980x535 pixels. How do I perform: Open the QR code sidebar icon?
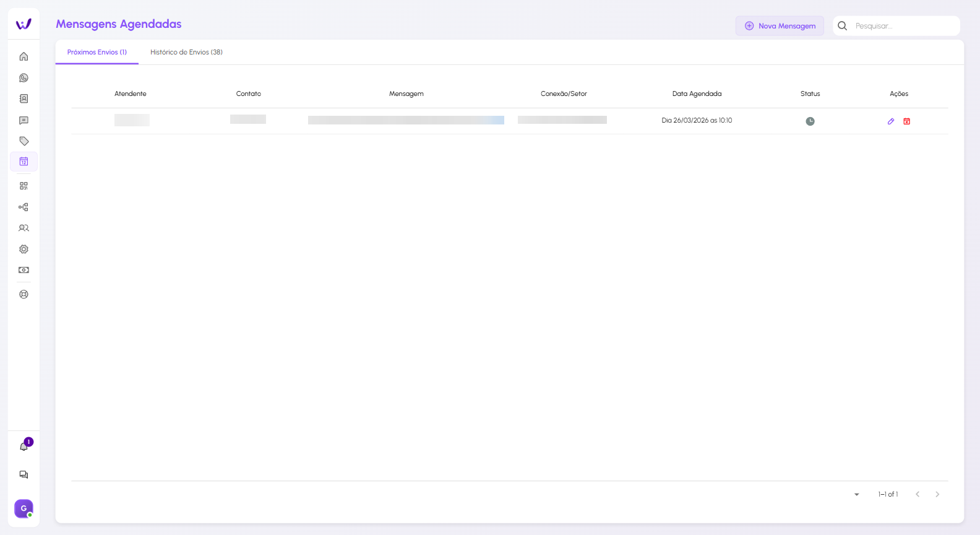(x=24, y=186)
